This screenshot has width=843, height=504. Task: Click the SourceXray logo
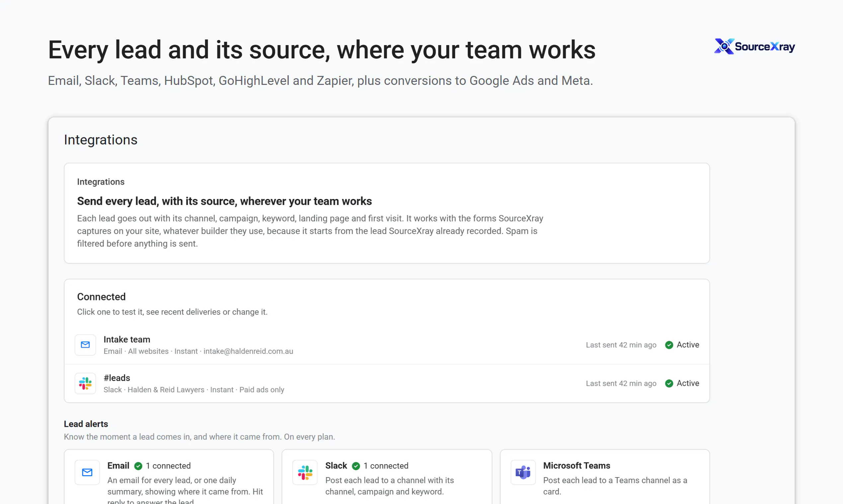[754, 46]
